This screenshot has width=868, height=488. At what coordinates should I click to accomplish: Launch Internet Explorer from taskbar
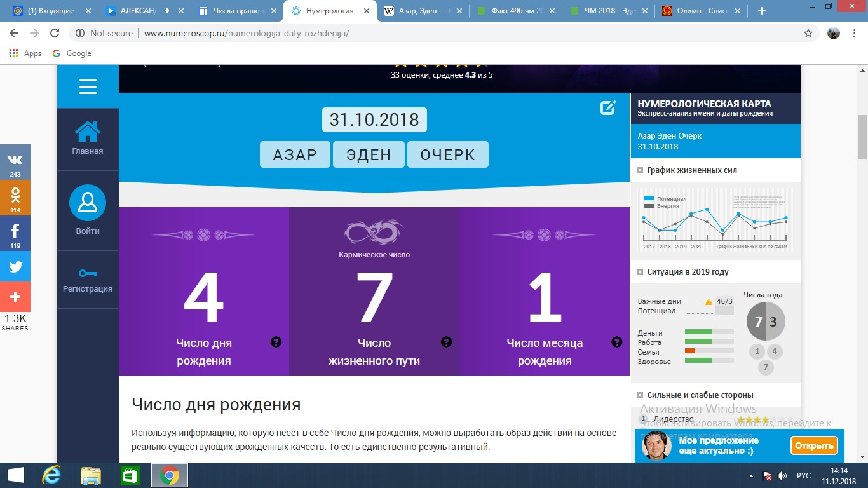pos(51,475)
